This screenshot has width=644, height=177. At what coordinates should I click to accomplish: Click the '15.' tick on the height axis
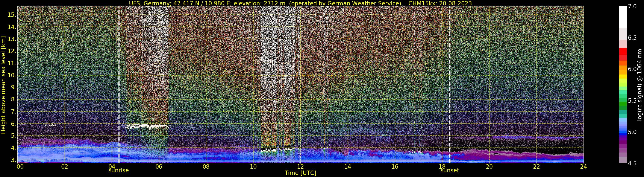(12, 15)
